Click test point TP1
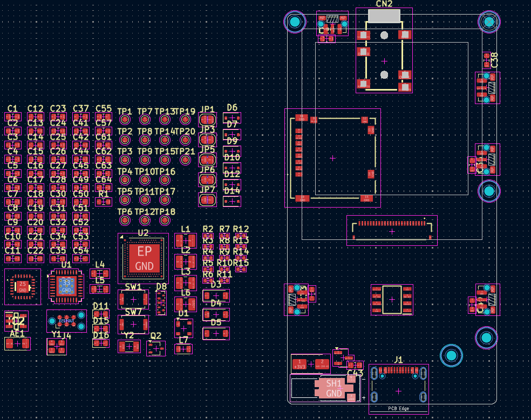This screenshot has height=420, width=531. [x=125, y=120]
